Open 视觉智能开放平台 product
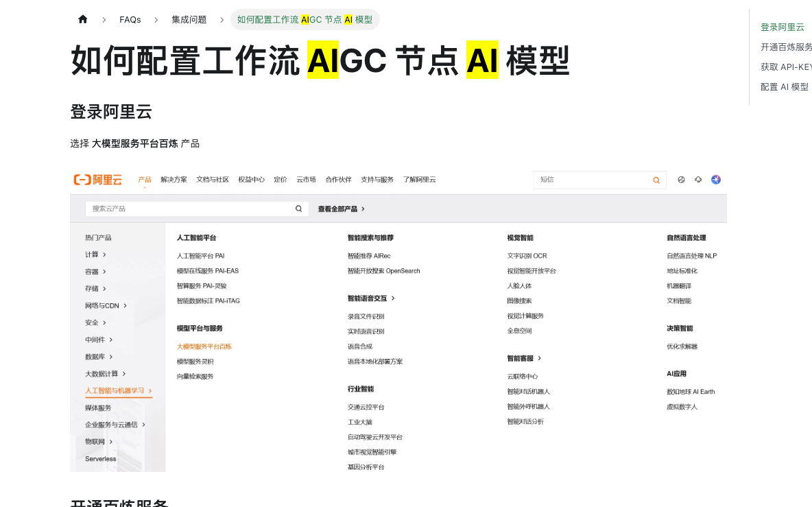This screenshot has width=812, height=507. [532, 271]
